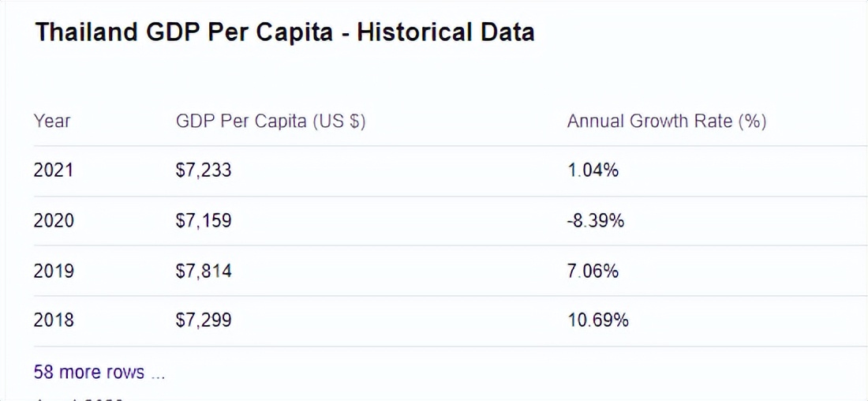Screen dimensions: 868x401
Task: Select the 'Year' column header
Action: (x=52, y=122)
